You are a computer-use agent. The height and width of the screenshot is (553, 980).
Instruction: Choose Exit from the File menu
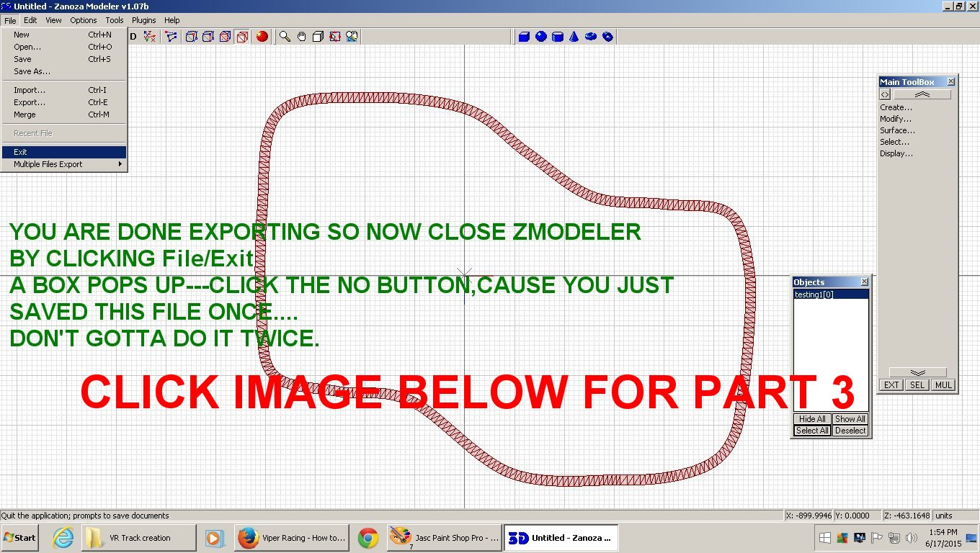(64, 152)
